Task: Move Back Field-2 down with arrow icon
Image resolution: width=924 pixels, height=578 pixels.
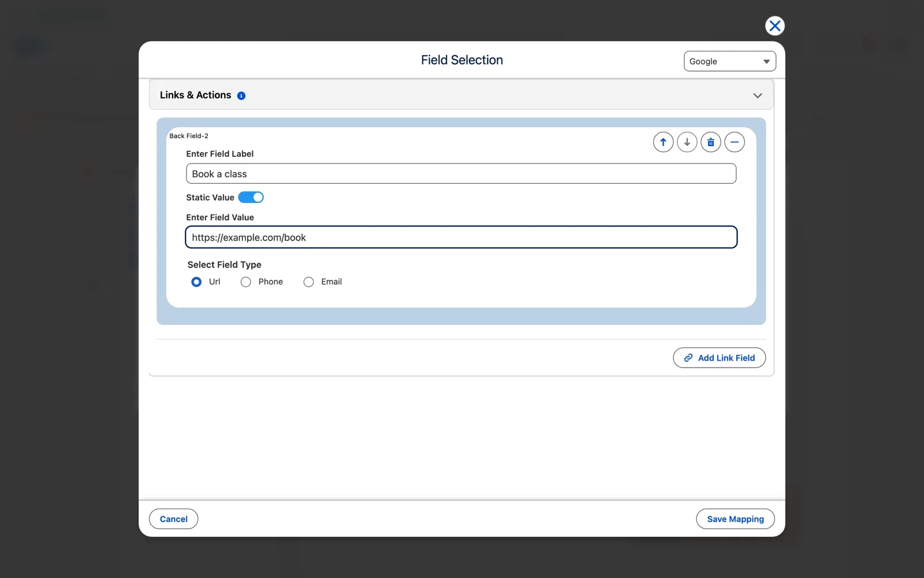Action: [x=687, y=142]
